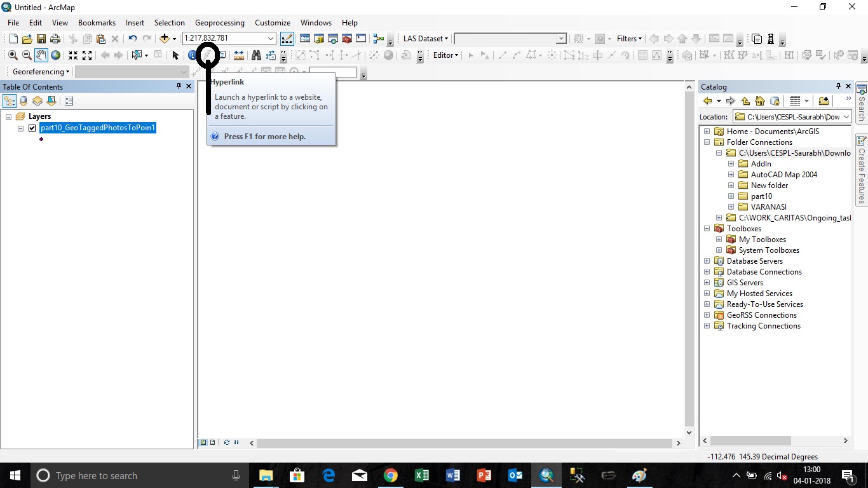The height and width of the screenshot is (488, 868).
Task: Open the map scale dropdown
Action: (271, 39)
